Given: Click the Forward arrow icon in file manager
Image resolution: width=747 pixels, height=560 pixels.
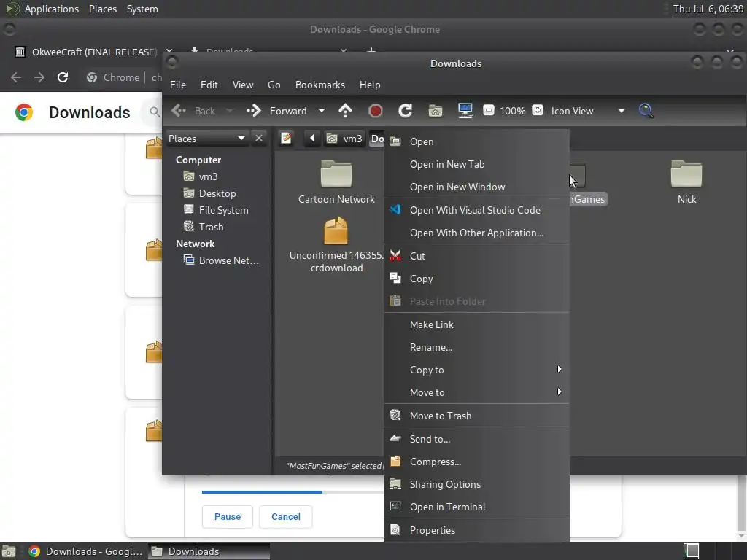Looking at the screenshot, I should [x=254, y=111].
